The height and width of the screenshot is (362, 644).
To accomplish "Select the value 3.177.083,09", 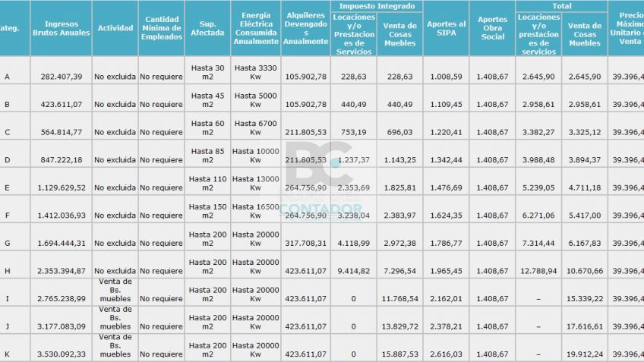I will coord(62,326).
